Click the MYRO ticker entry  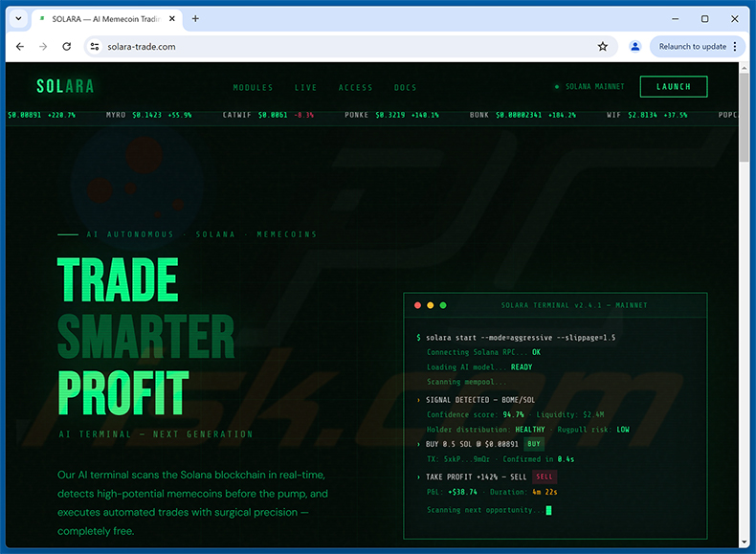148,115
